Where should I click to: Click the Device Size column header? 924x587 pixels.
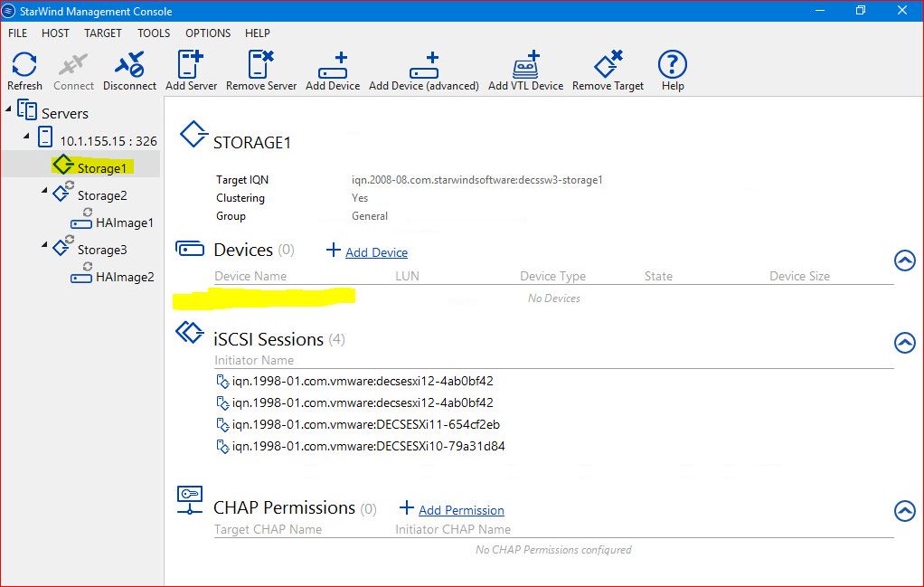(799, 276)
